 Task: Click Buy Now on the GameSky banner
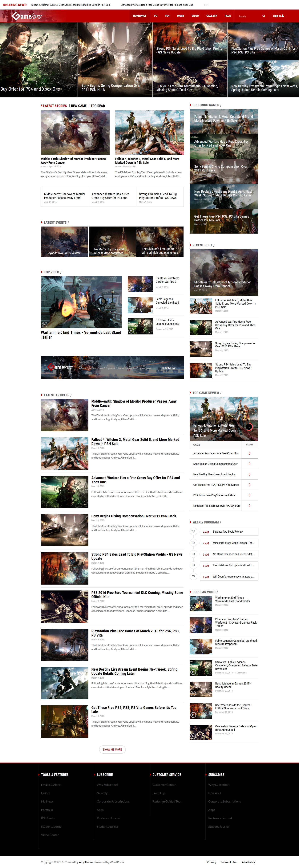168,368
